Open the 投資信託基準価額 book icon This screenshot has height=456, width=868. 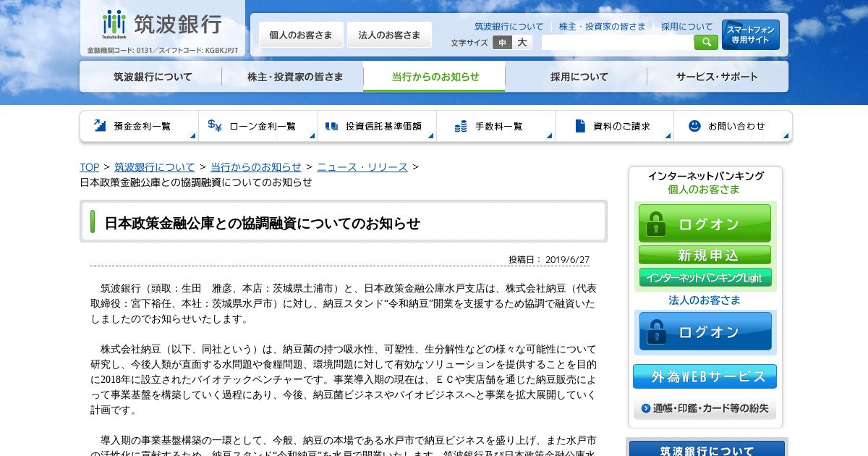pyautogui.click(x=332, y=126)
